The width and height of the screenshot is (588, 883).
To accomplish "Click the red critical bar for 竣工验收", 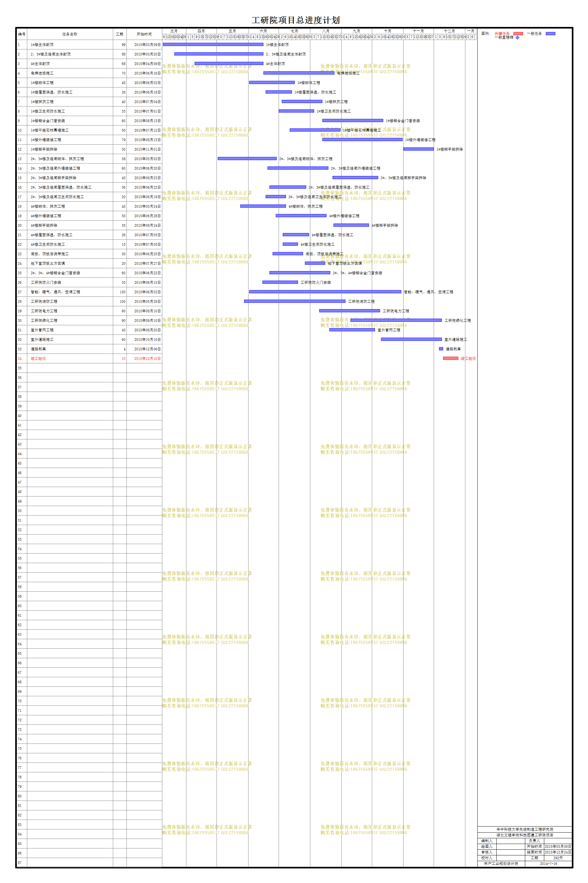I will pyautogui.click(x=451, y=359).
